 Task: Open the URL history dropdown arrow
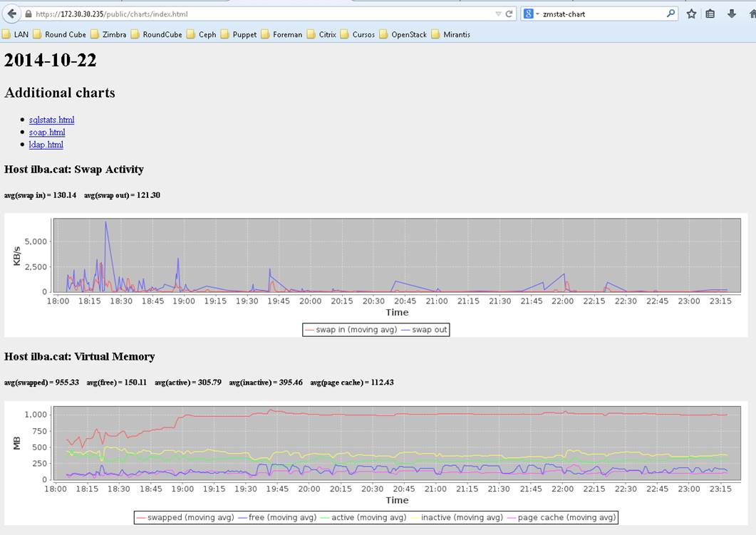[x=498, y=14]
